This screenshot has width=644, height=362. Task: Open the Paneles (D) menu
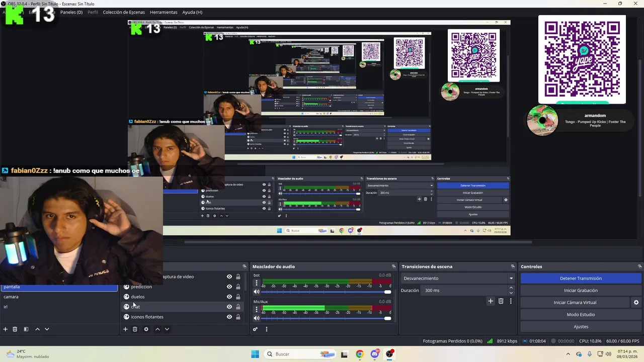[x=71, y=12]
